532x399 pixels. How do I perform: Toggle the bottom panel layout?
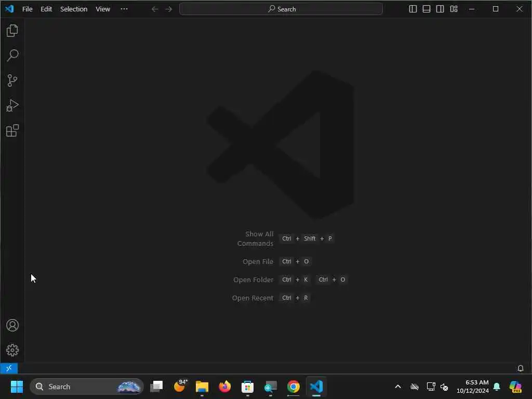tap(427, 9)
